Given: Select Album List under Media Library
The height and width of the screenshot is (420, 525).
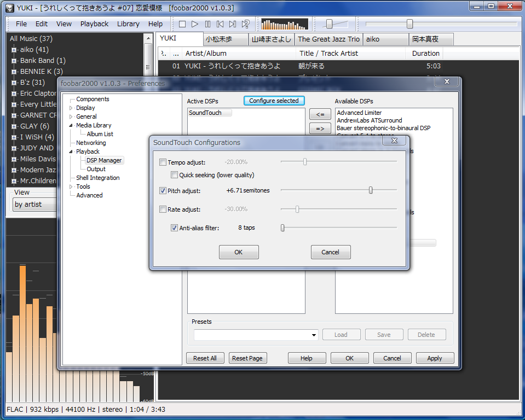Looking at the screenshot, I should [x=100, y=134].
